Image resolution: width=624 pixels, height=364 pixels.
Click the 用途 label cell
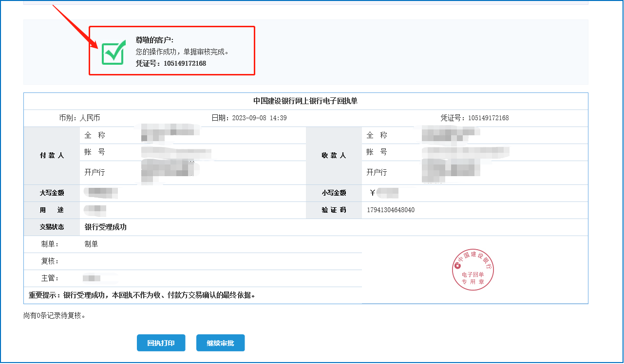(x=52, y=210)
